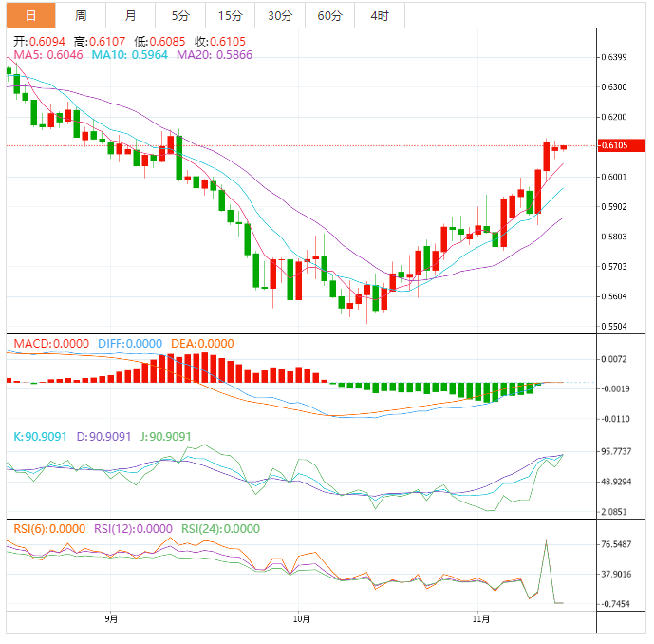This screenshot has height=644, width=654.
Task: Click the 0.6300 price axis label
Action: (613, 86)
